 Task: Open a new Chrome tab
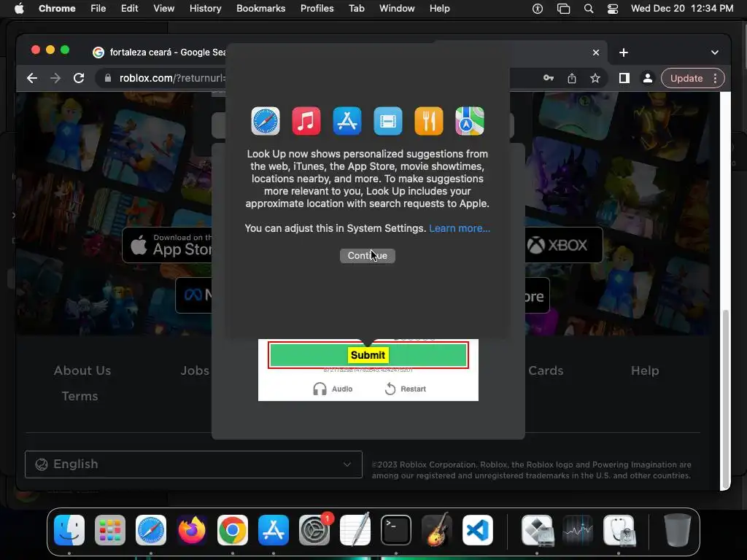[x=624, y=52]
